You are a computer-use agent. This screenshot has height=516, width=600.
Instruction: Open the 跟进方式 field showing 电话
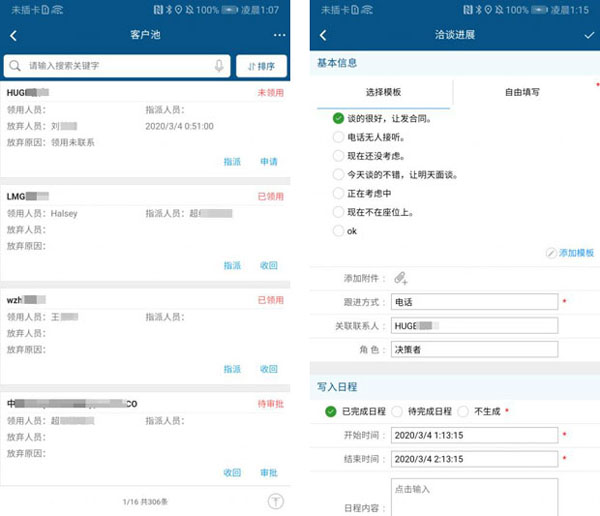[x=474, y=302]
